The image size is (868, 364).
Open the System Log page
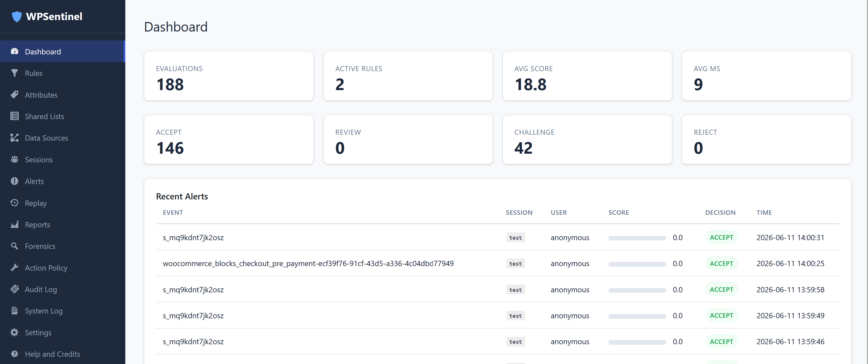coord(62,311)
